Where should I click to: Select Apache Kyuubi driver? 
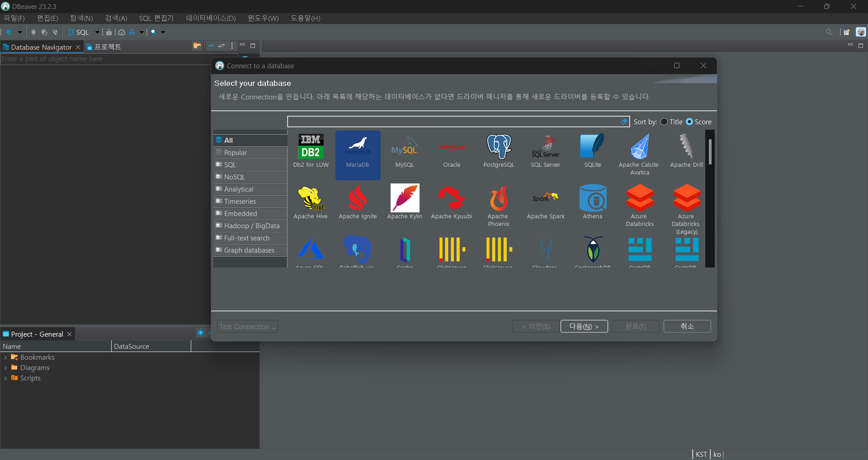(x=452, y=202)
